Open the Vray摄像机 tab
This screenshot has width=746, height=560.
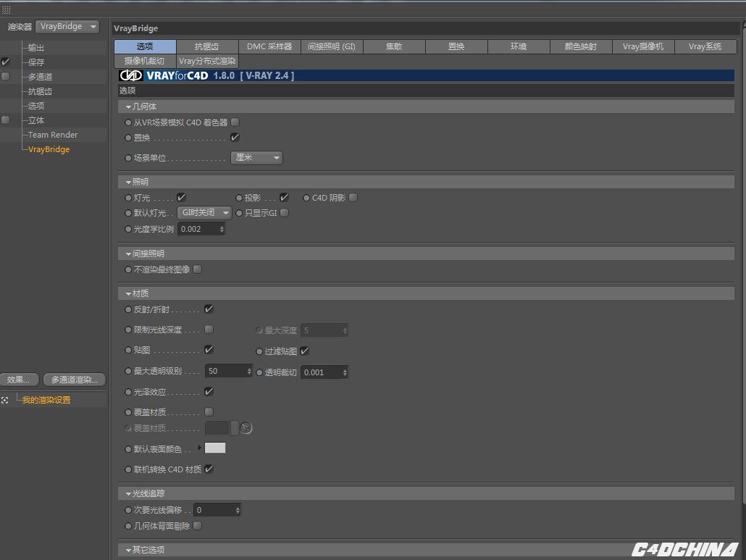point(643,46)
